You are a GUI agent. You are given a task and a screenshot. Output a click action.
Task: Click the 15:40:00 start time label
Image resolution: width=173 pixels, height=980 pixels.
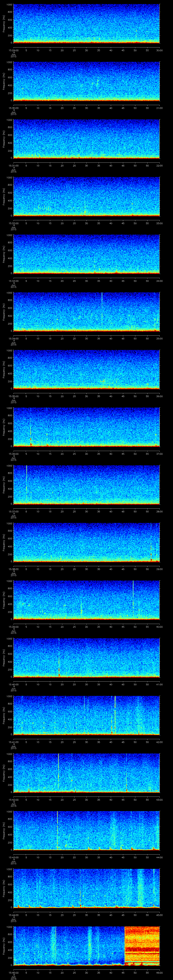13,684
